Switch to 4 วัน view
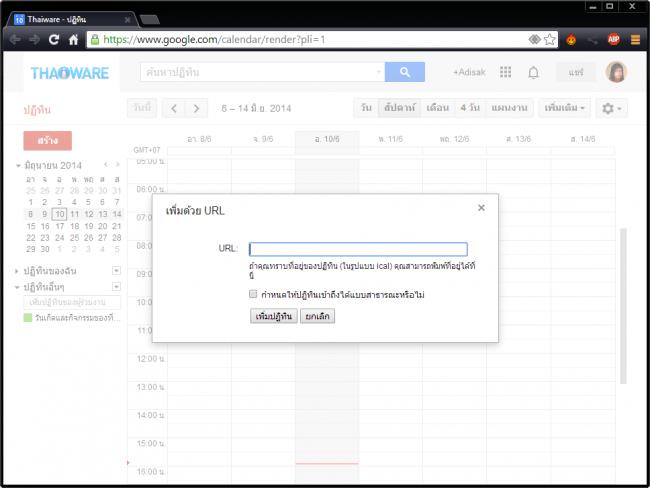The width and height of the screenshot is (650, 488). tap(470, 108)
